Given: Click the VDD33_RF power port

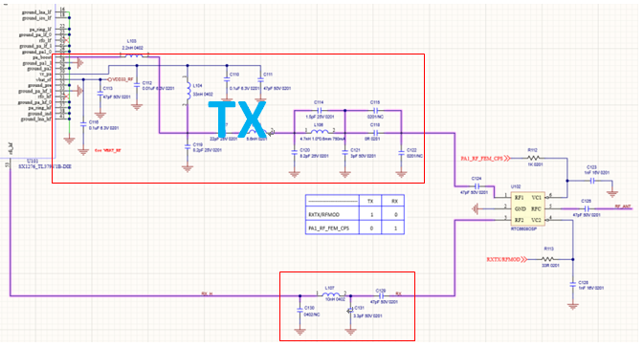Looking at the screenshot, I should (x=121, y=79).
